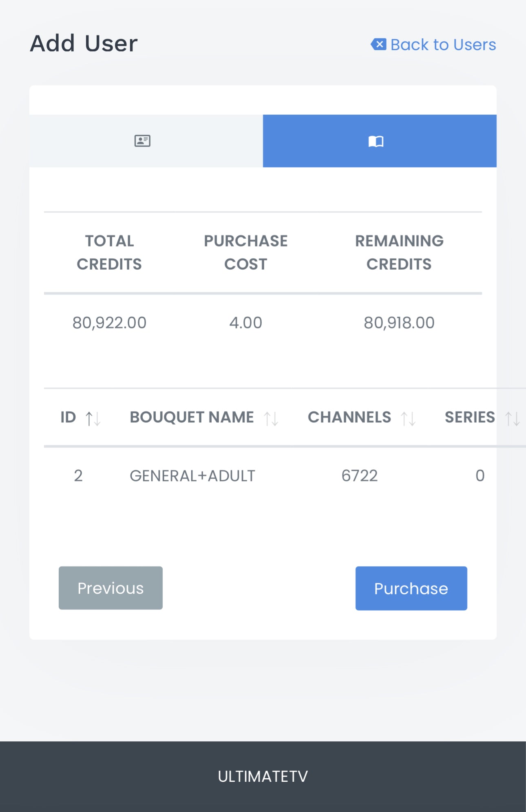Click sort arrows beside Series

(512, 419)
